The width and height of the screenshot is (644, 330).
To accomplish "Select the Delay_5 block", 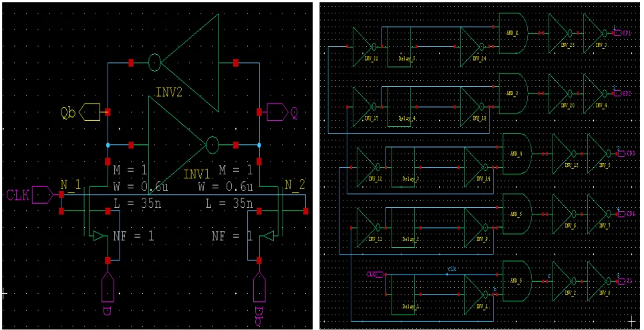I will point(399,46).
